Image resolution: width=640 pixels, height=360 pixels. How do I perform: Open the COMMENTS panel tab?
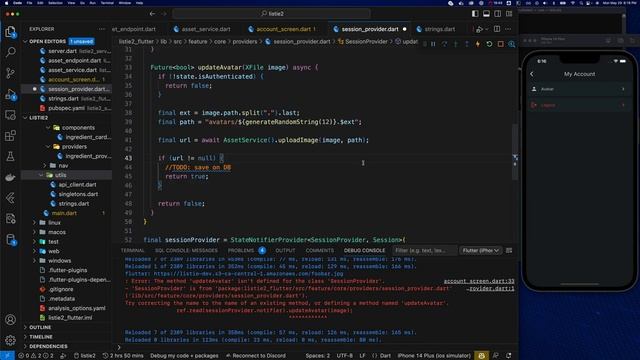tap(320, 250)
